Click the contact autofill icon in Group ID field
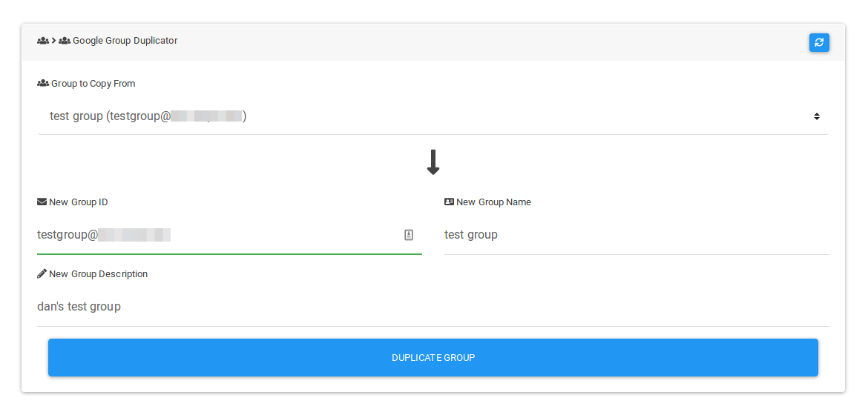868x415 pixels. (409, 235)
